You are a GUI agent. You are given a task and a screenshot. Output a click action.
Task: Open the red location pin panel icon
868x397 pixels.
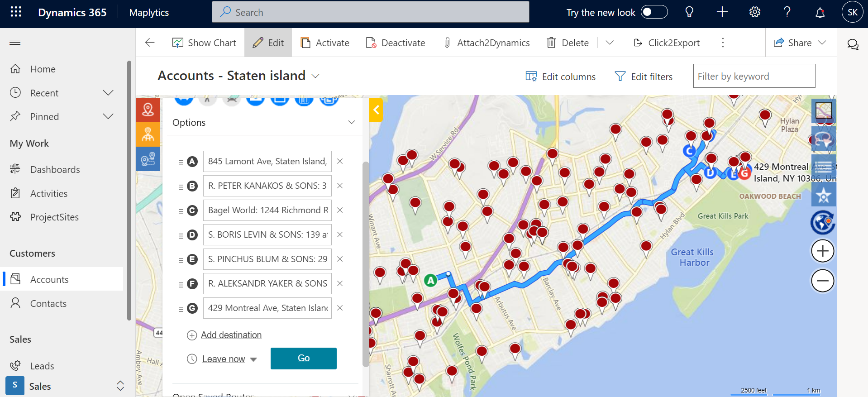click(x=148, y=110)
